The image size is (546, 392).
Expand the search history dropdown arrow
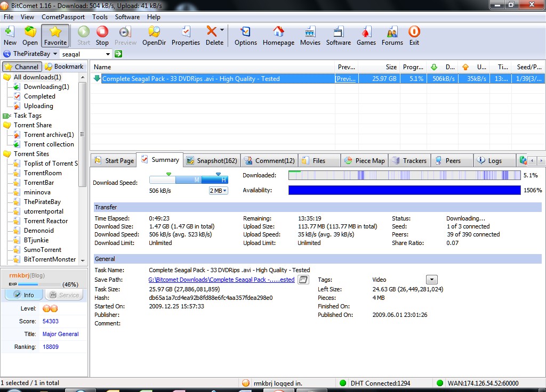pyautogui.click(x=108, y=54)
